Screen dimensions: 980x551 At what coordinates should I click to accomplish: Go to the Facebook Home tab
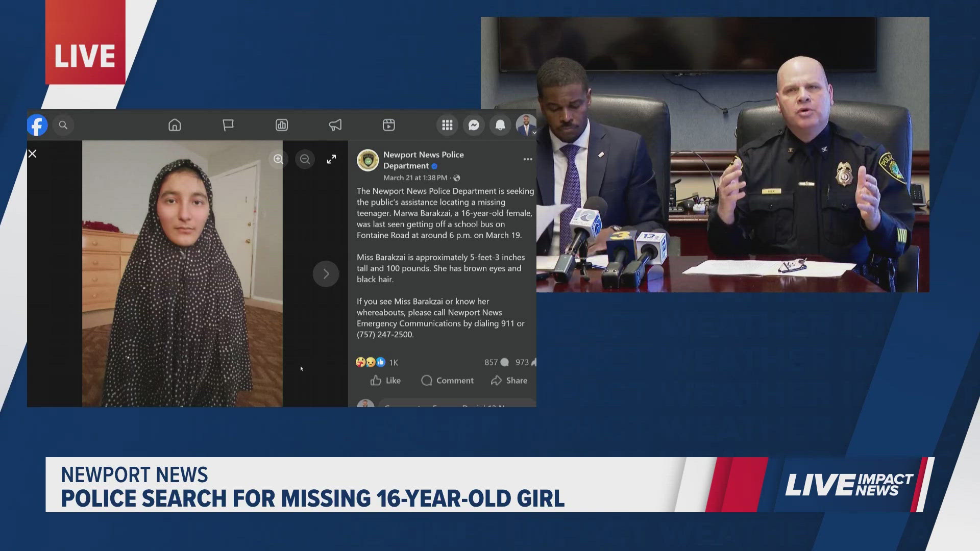(175, 125)
